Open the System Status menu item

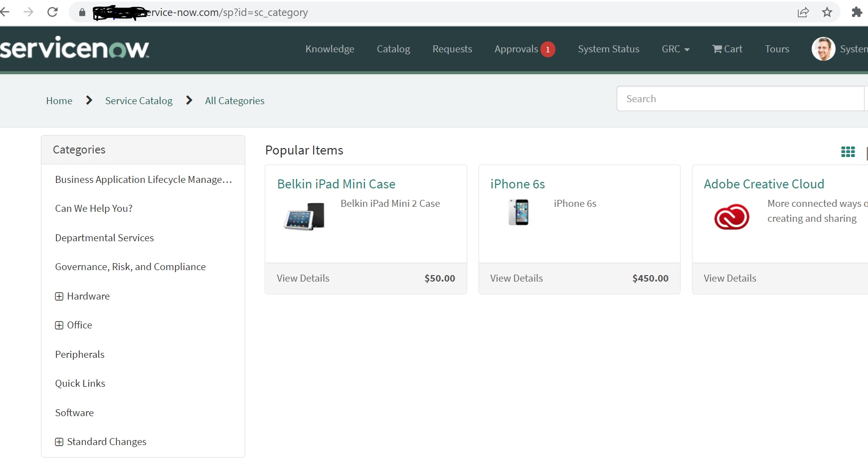[608, 49]
